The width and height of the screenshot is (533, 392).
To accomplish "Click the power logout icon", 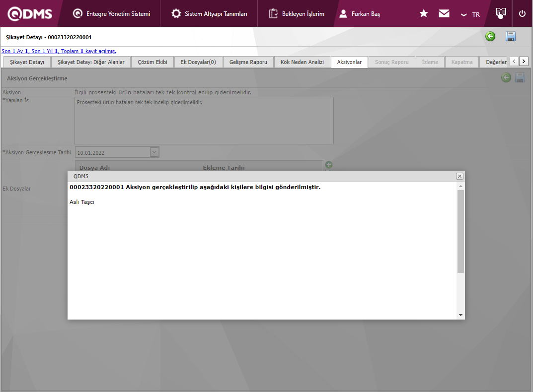I will (522, 13).
